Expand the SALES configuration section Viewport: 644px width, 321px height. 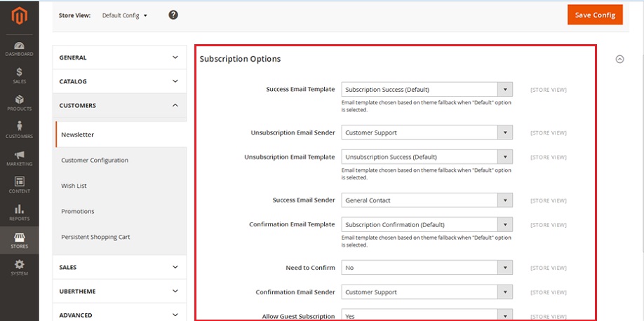coord(119,267)
